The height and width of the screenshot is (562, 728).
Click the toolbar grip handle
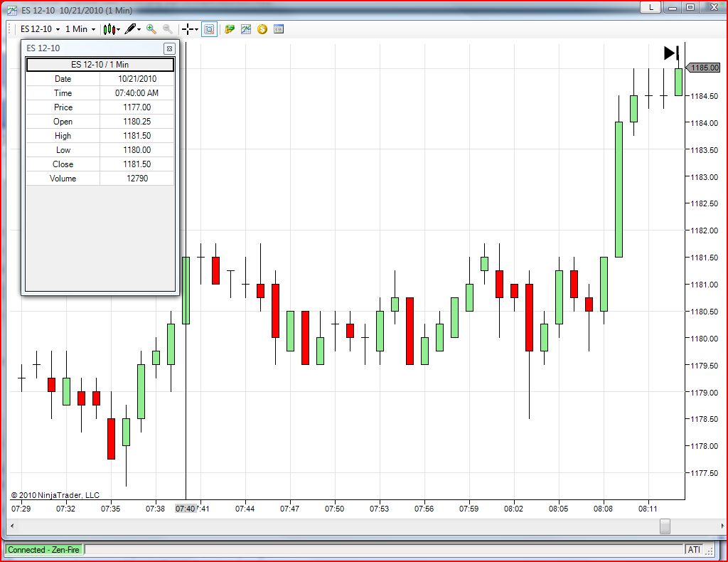coord(10,29)
